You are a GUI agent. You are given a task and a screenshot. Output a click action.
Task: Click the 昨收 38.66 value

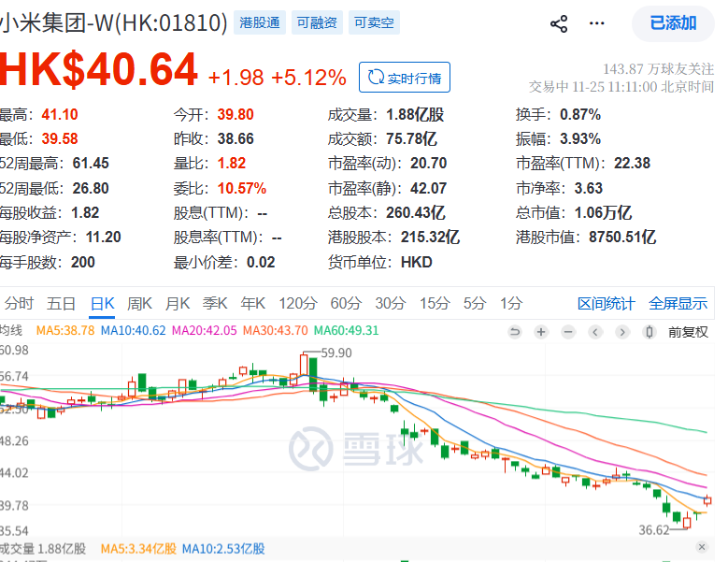click(236, 138)
